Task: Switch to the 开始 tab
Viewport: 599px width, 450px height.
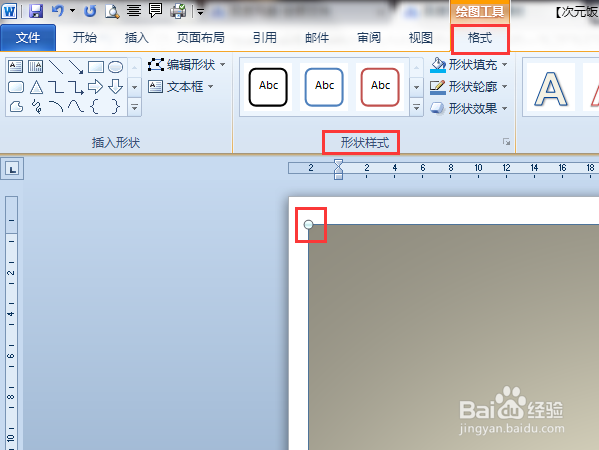Action: (85, 37)
